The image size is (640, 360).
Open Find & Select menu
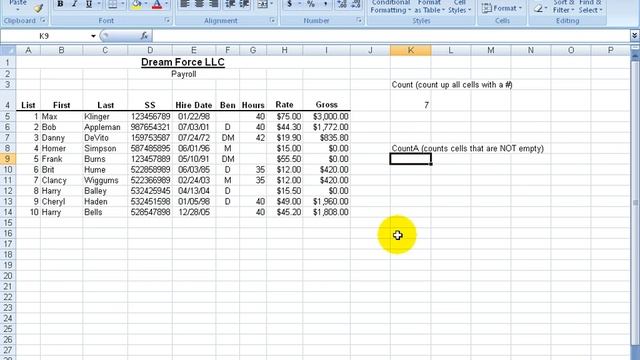tap(590, 7)
